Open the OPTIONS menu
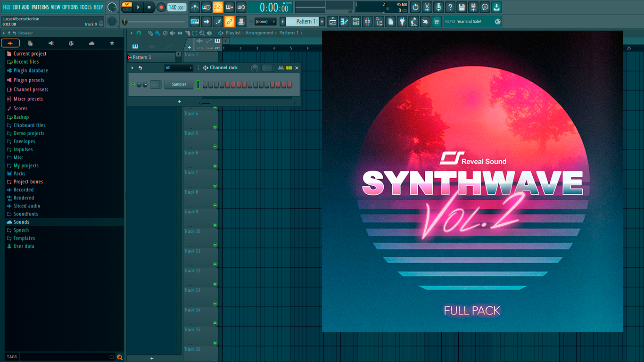 click(x=70, y=7)
